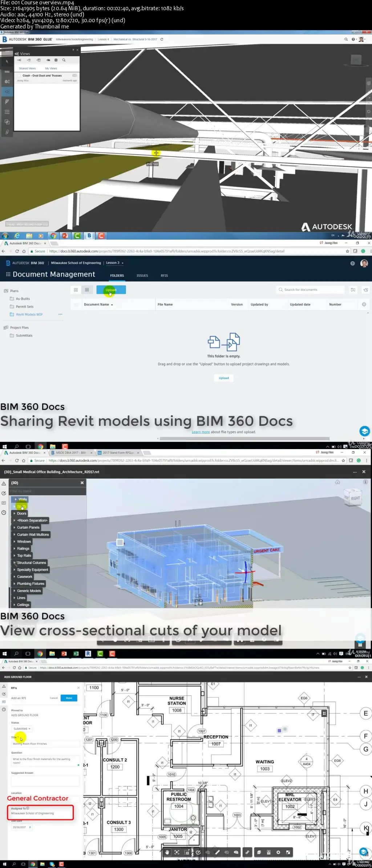
Task: Expand the Structural Columns category
Action: pos(15,563)
